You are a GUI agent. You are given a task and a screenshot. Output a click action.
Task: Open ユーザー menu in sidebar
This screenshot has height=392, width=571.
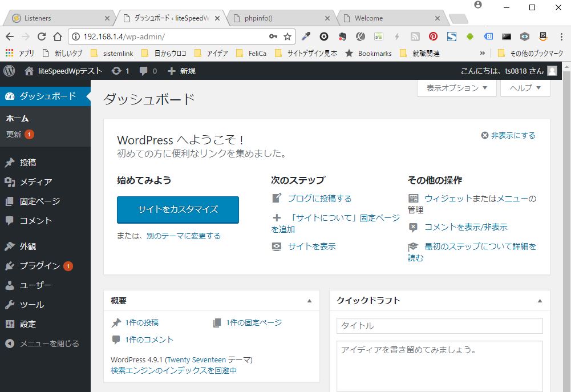[x=45, y=285]
